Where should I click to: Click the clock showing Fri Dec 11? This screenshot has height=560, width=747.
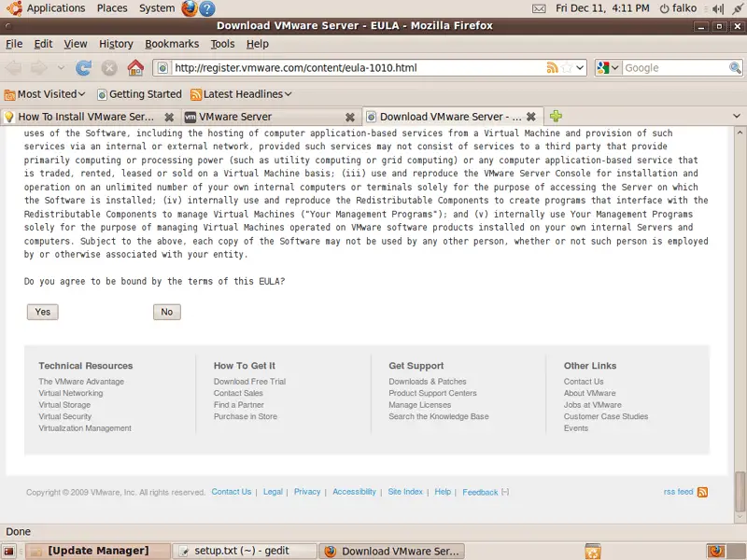tap(602, 8)
